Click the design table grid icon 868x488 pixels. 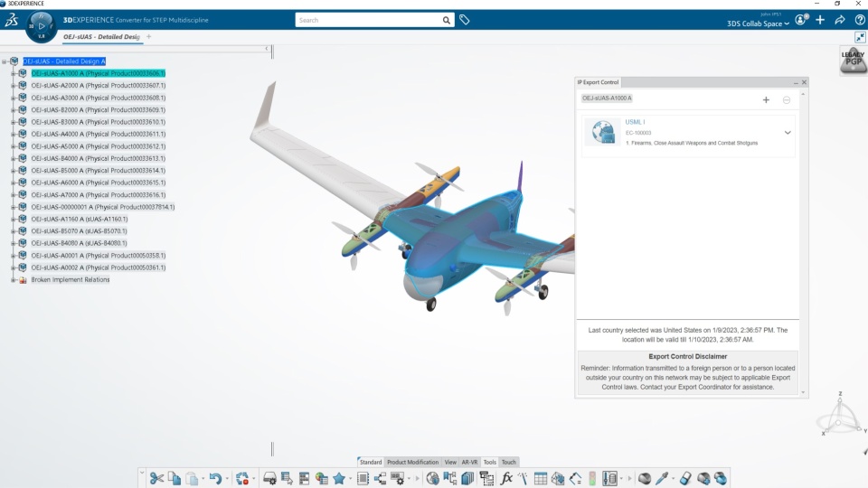541,479
